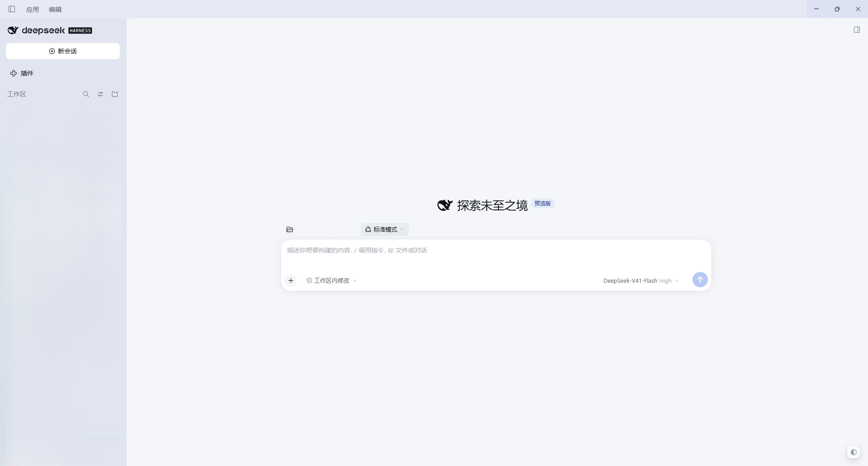Open the 应用 menu
The image size is (868, 466).
(33, 10)
